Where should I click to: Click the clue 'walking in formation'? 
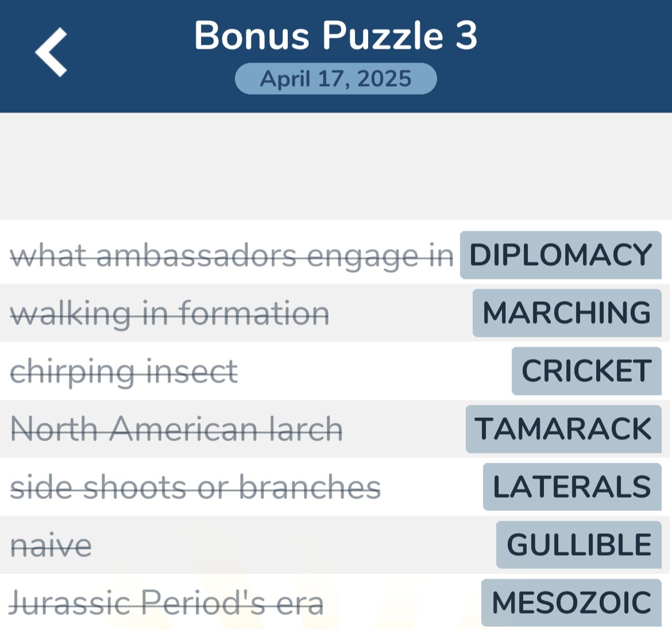169,313
